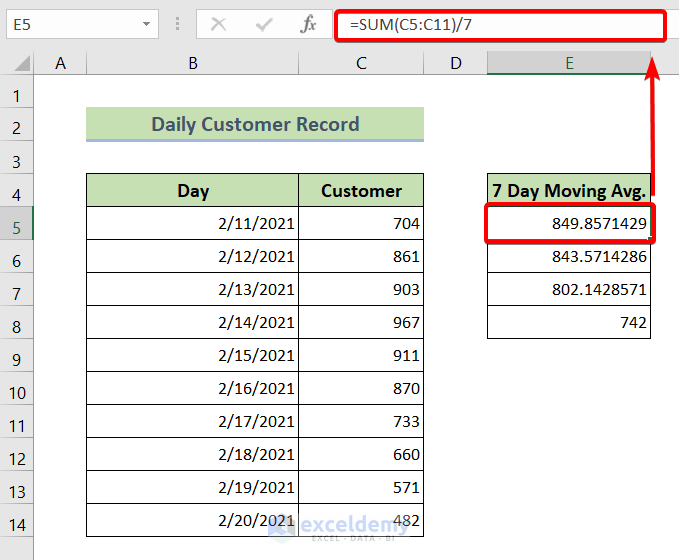Click the Daily Customer Record title cell
The height and width of the screenshot is (560, 679).
(255, 125)
